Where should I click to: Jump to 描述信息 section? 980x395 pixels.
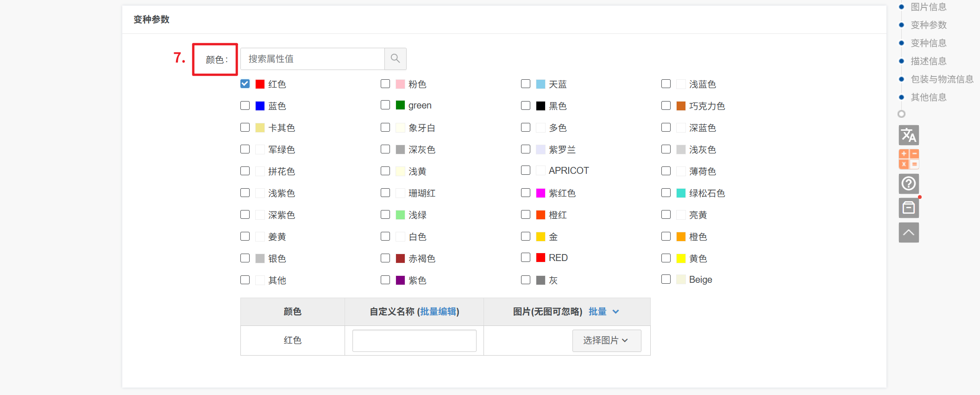tap(928, 61)
